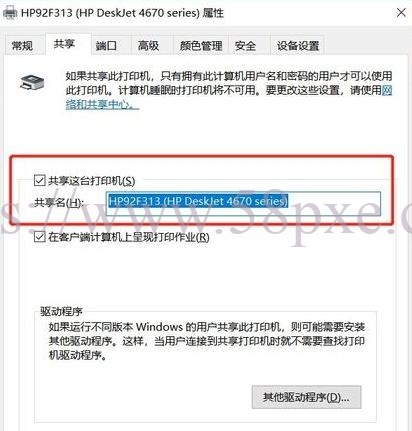This screenshot has height=431, width=412.
Task: Click the 驱动程序 group heading
Action: 61,311
